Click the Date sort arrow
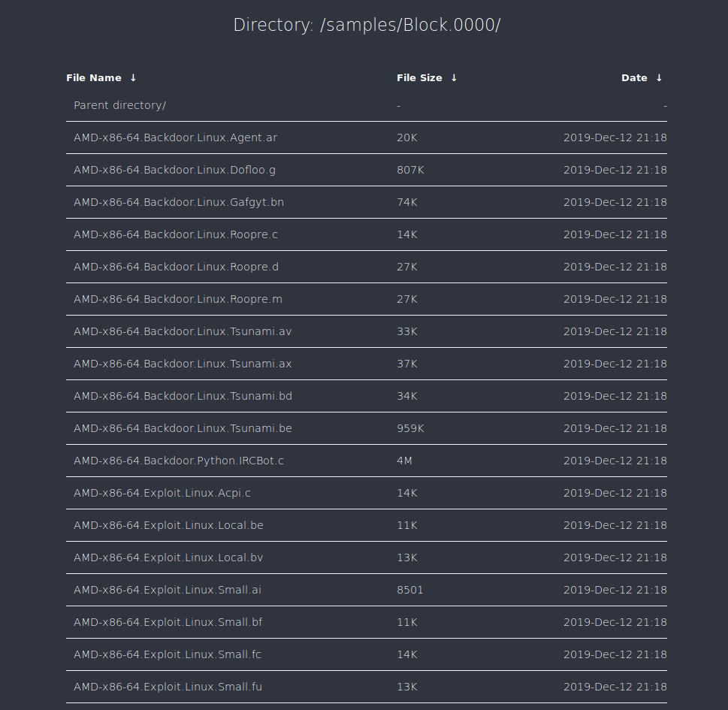Image resolution: width=728 pixels, height=710 pixels. point(659,78)
